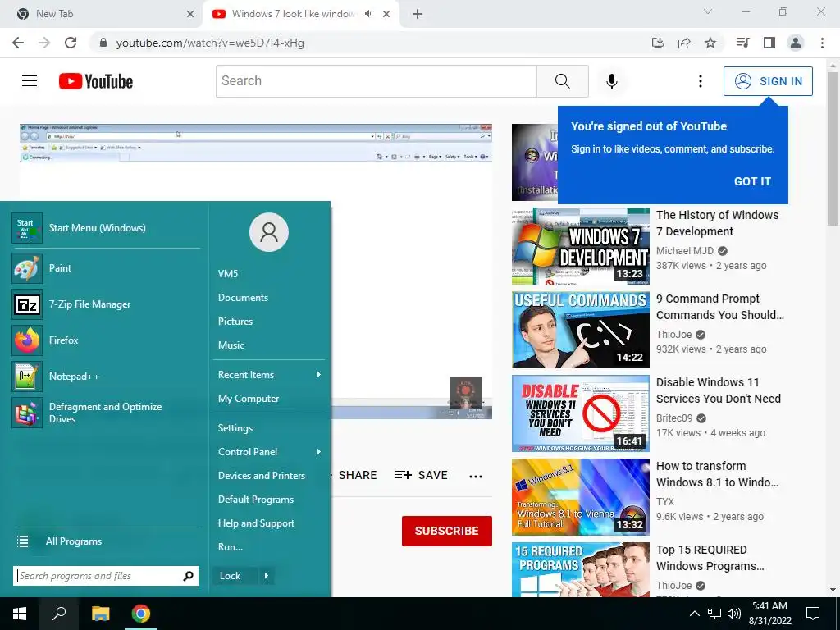Open The History of Windows 7 Development thumbnail

point(581,246)
